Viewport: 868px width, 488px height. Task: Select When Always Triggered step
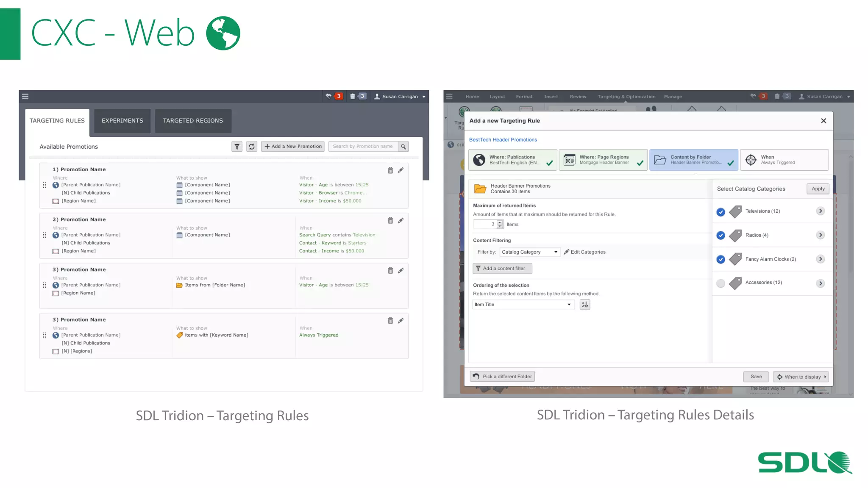click(784, 160)
